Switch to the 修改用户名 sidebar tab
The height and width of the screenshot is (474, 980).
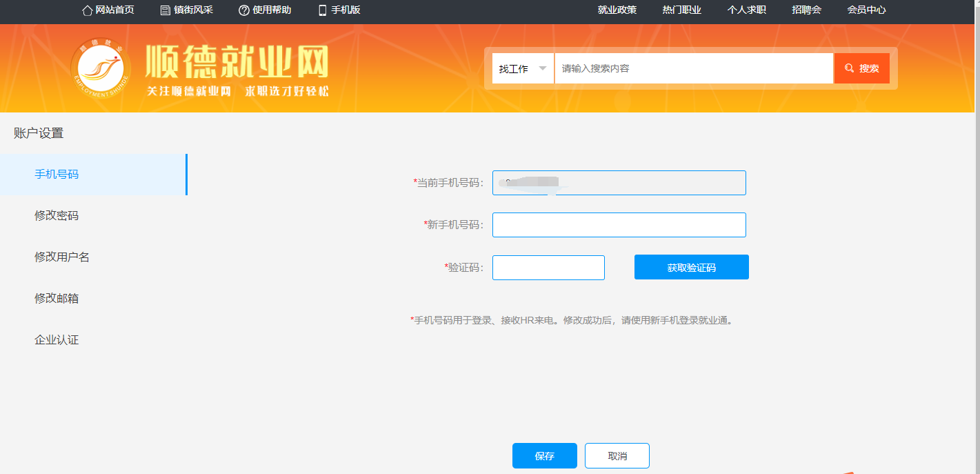pyautogui.click(x=62, y=257)
